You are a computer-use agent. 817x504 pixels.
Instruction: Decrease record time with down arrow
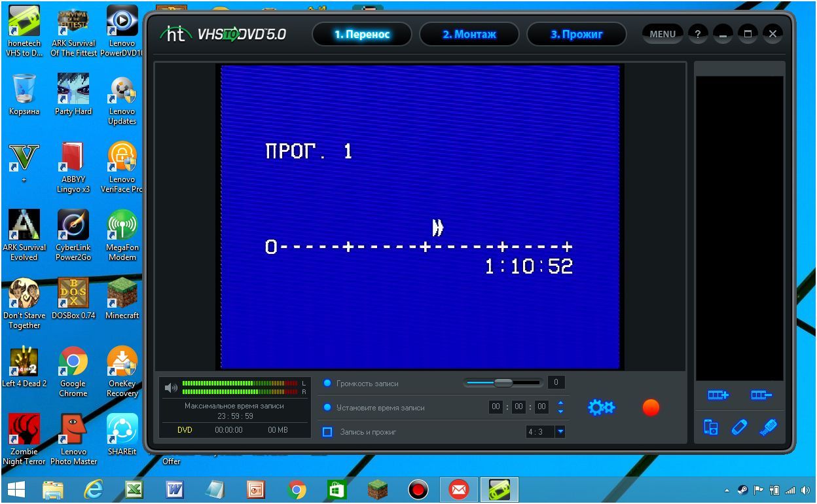pyautogui.click(x=560, y=411)
